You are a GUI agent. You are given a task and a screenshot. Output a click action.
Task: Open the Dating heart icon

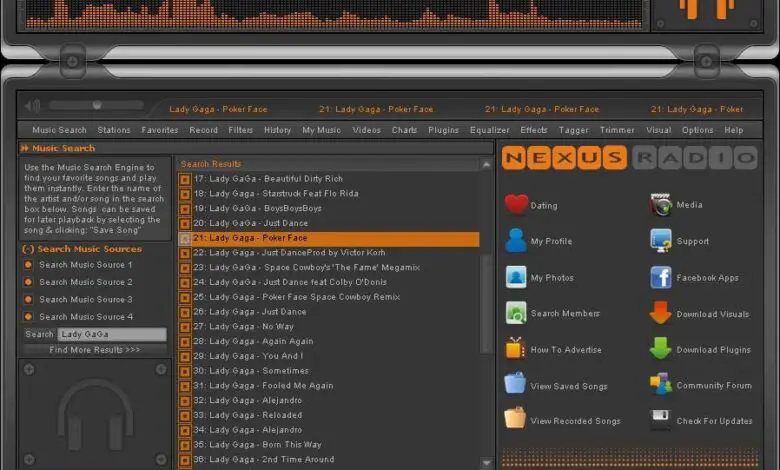click(x=516, y=204)
